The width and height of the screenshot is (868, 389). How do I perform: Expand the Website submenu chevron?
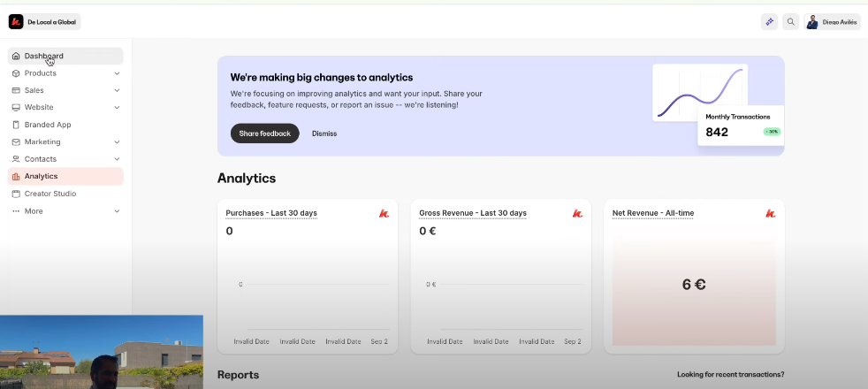118,108
